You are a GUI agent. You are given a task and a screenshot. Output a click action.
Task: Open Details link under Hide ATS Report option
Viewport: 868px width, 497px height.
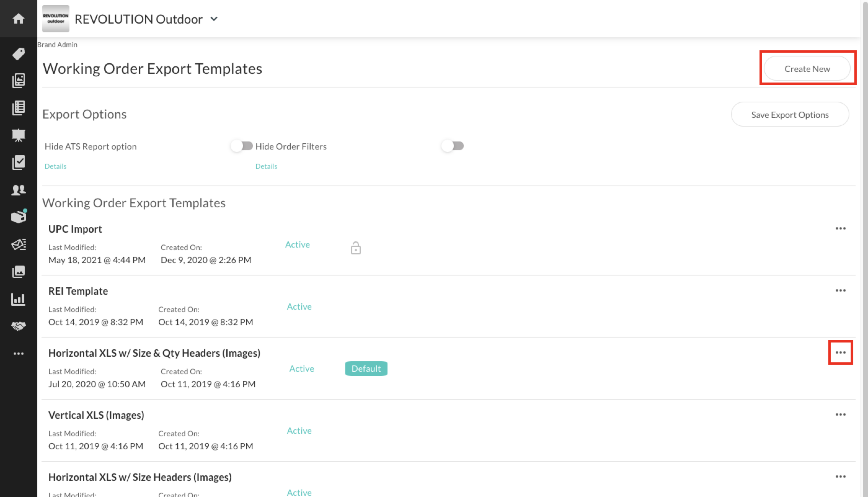[x=55, y=166]
